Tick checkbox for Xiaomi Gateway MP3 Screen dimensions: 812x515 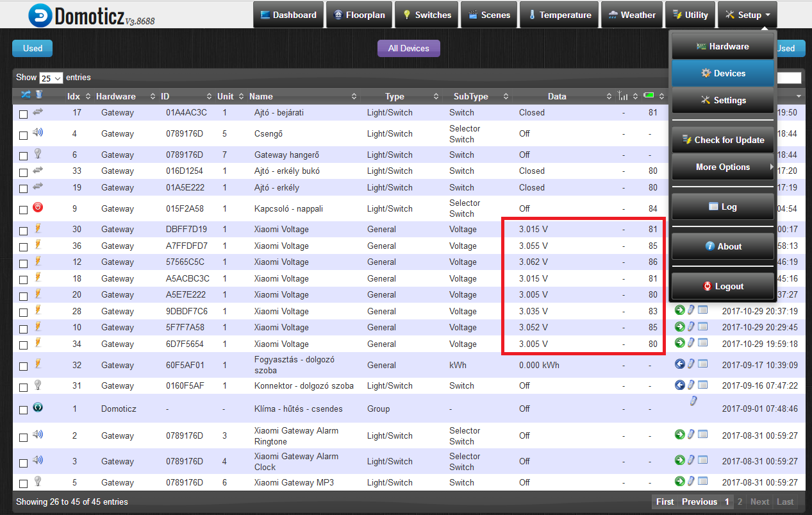[23, 484]
